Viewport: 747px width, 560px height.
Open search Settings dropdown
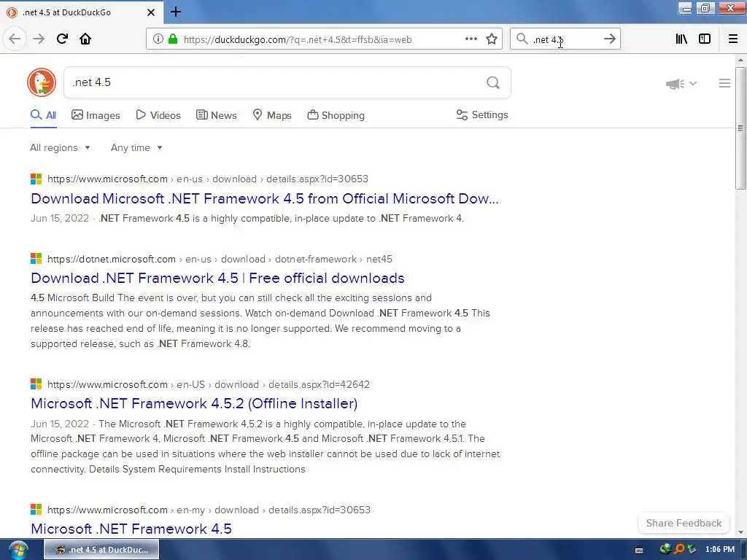482,114
